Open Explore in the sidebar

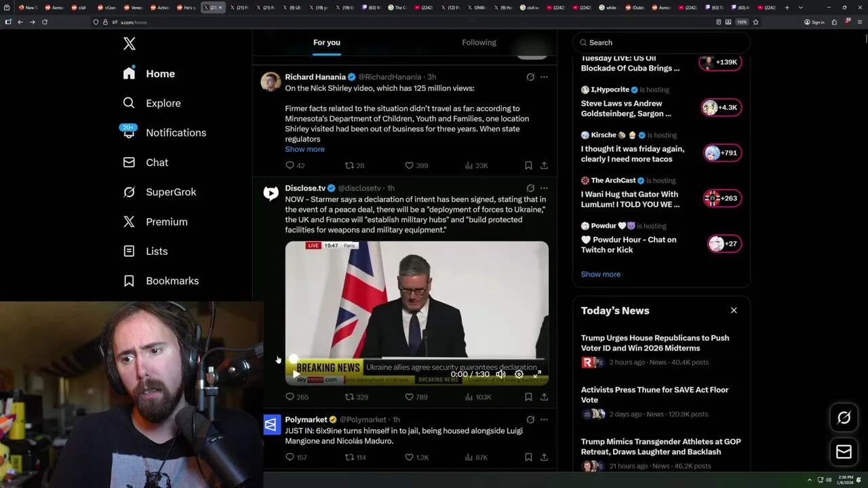pyautogui.click(x=152, y=103)
